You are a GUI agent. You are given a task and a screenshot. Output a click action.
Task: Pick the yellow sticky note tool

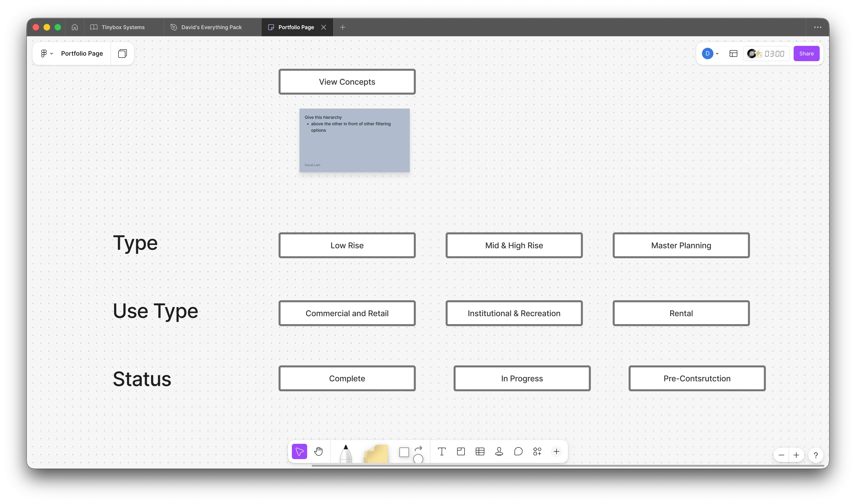[376, 454]
